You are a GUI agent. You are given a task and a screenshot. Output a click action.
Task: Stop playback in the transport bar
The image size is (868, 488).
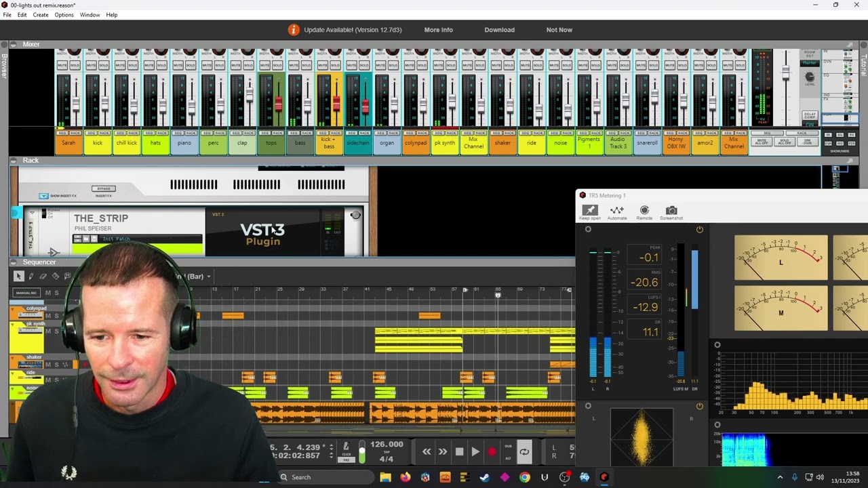click(x=459, y=451)
